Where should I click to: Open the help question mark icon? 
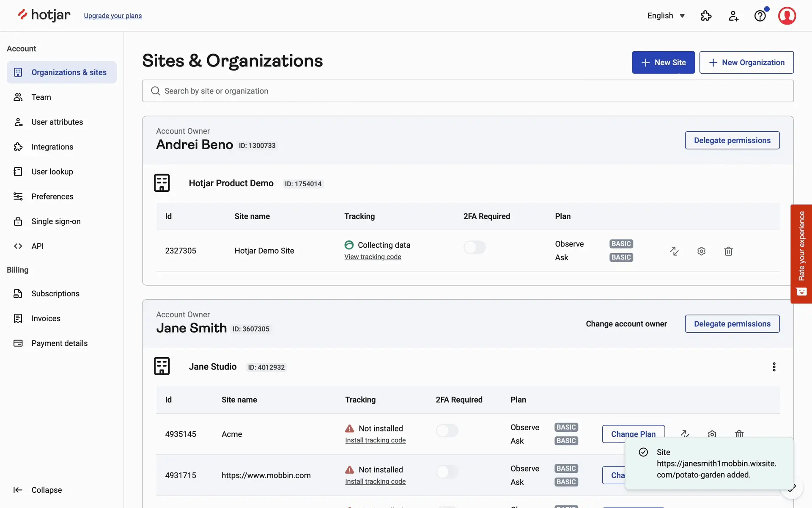tap(760, 16)
